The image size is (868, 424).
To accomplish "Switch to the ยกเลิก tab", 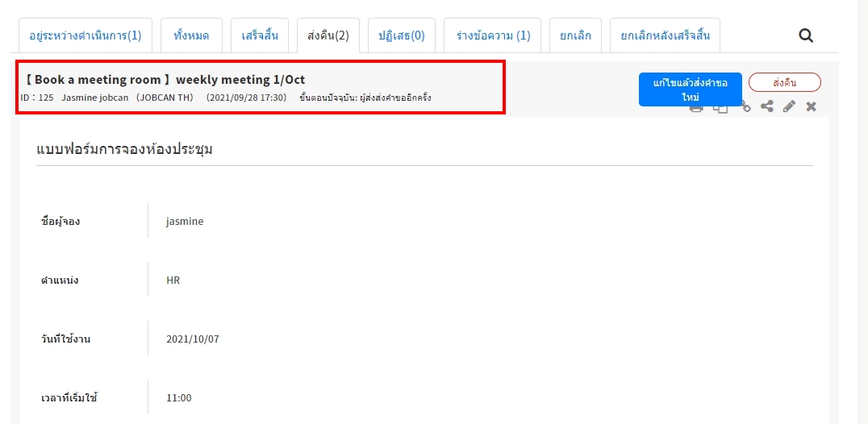I will (x=575, y=35).
